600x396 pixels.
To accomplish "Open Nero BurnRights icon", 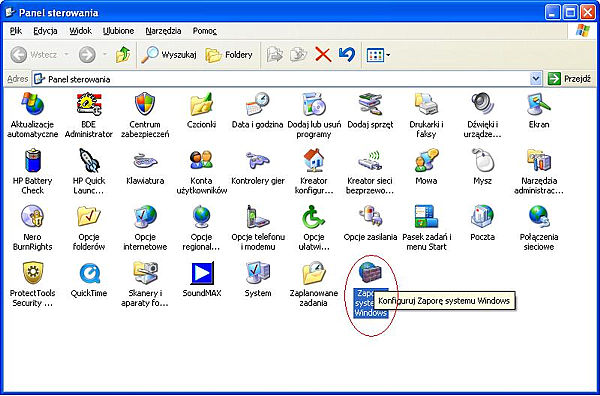I will click(x=33, y=217).
